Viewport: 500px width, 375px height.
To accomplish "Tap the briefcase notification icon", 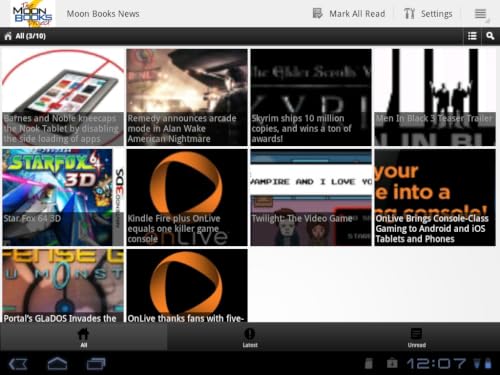I will point(392,363).
